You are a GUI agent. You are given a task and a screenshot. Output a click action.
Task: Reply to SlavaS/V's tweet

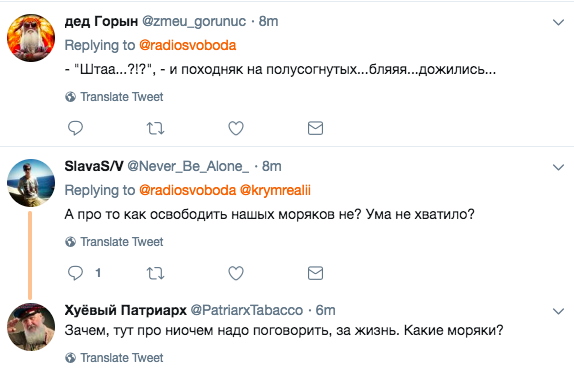click(x=75, y=273)
